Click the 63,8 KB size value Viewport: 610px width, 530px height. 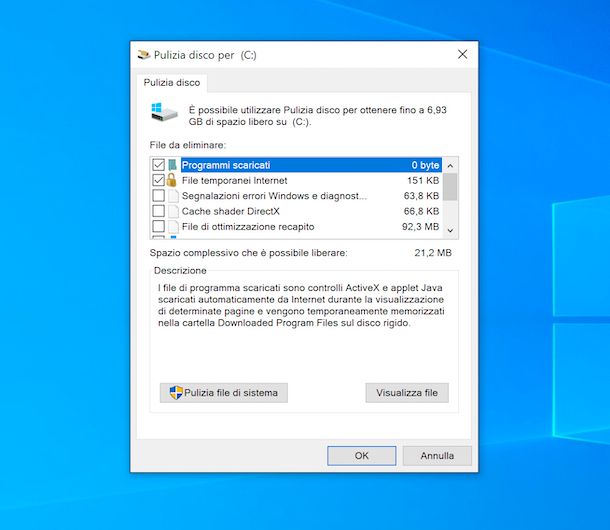(x=421, y=196)
